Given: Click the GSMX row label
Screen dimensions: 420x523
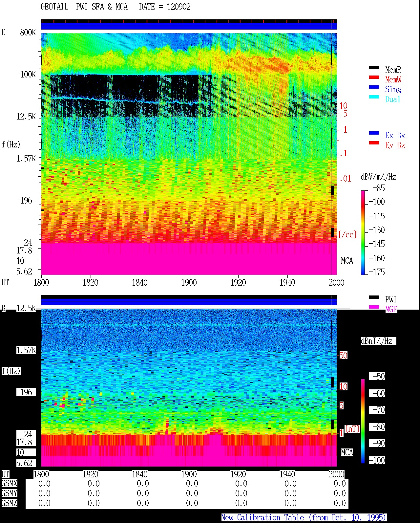Looking at the screenshot, I should tap(9, 484).
